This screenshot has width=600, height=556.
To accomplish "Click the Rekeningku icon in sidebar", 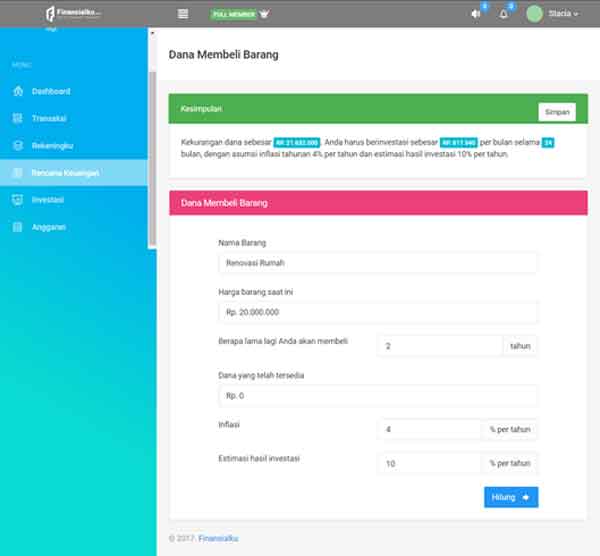I will coord(17,146).
